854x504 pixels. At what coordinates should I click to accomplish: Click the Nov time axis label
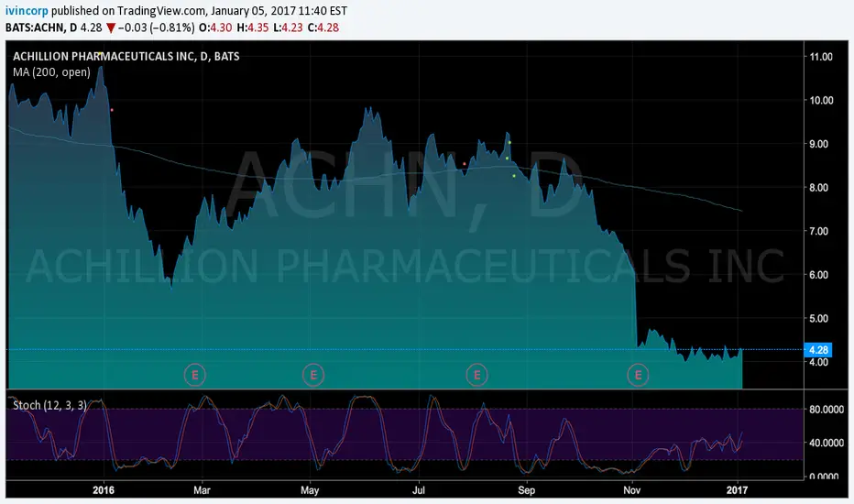[x=631, y=490]
